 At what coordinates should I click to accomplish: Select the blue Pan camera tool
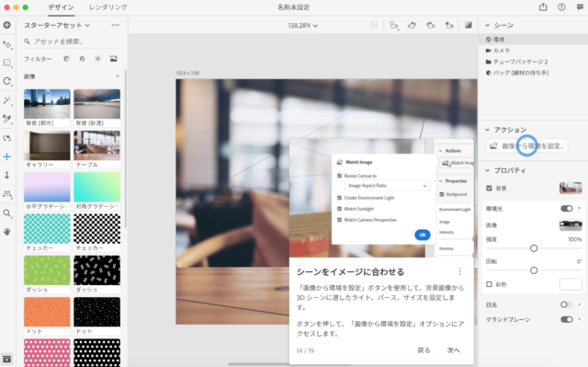(x=7, y=156)
